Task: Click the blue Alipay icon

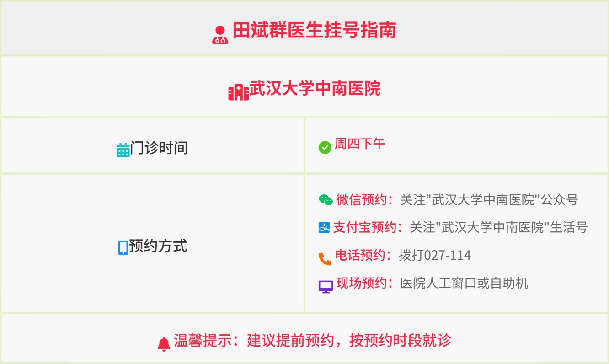Action: [324, 227]
